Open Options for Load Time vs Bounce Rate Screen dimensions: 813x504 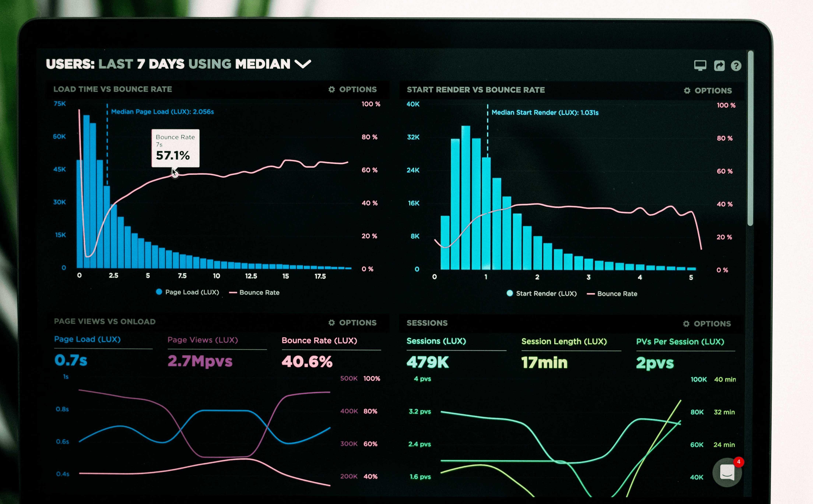(x=352, y=89)
